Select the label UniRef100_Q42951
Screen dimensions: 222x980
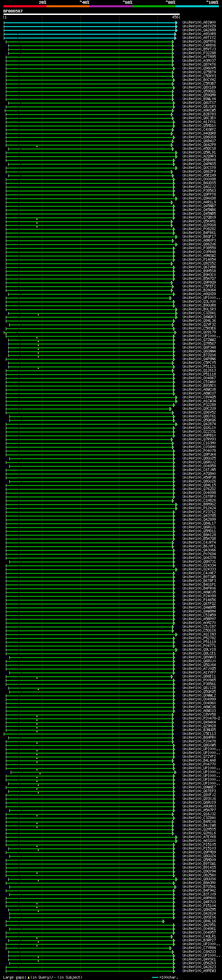199,925
